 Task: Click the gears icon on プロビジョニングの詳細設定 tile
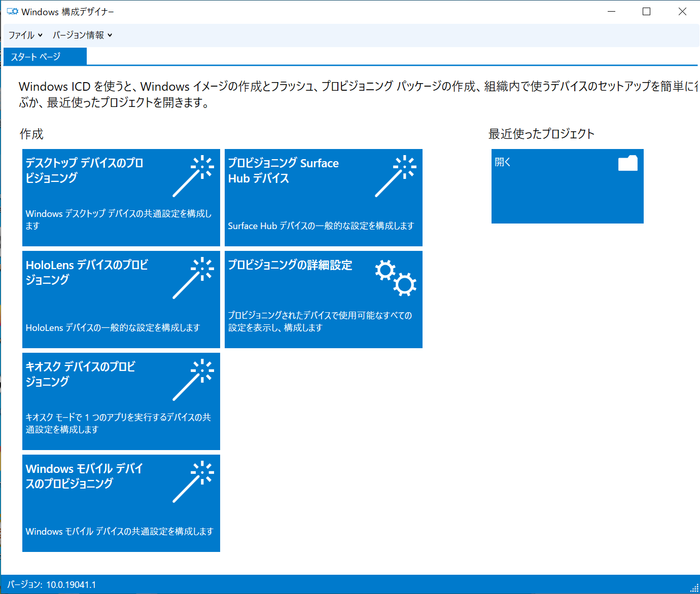click(x=396, y=278)
